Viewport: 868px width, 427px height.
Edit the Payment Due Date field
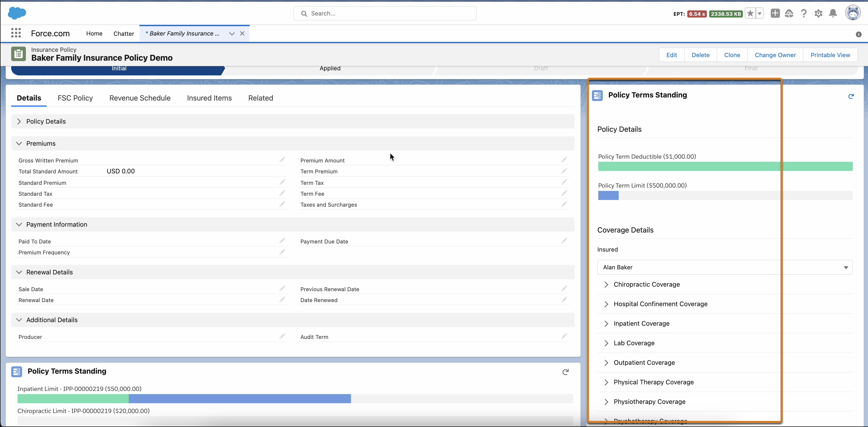coord(564,241)
